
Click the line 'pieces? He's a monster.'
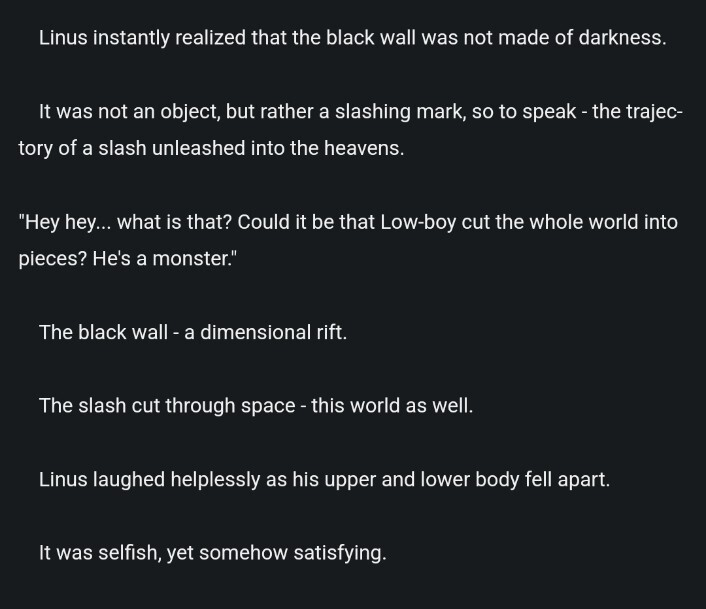point(127,259)
